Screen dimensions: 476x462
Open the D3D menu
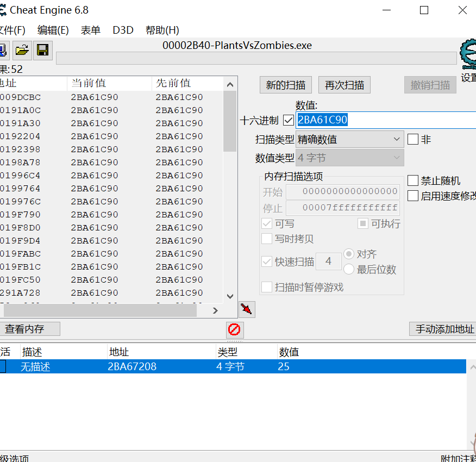pyautogui.click(x=123, y=30)
